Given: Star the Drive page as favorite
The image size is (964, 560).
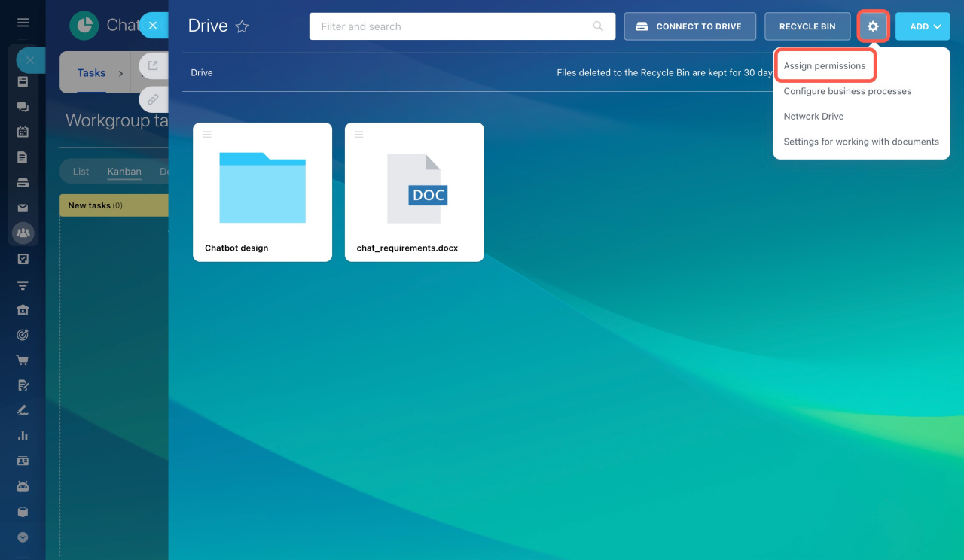Looking at the screenshot, I should (242, 26).
